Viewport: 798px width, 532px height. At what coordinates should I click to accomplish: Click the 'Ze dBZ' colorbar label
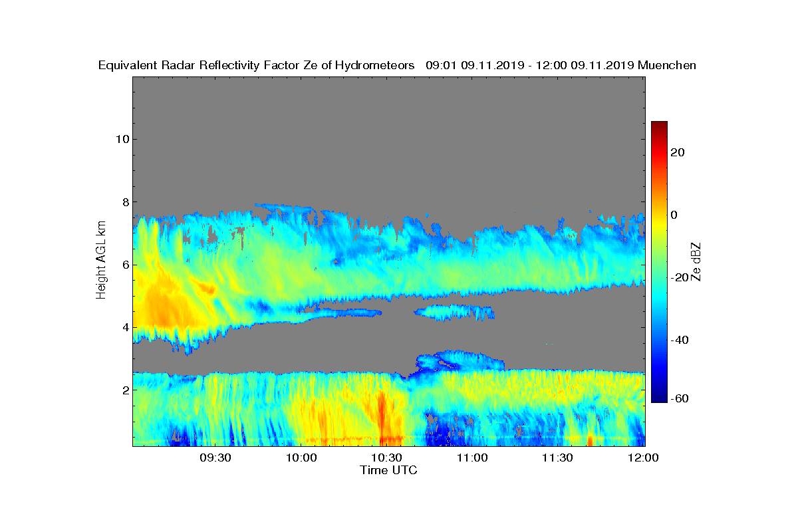point(697,263)
